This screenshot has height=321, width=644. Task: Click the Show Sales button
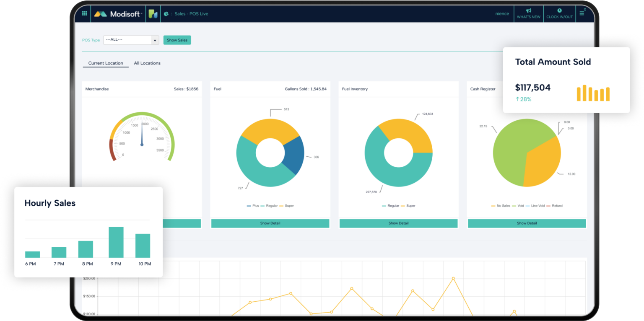coord(177,40)
